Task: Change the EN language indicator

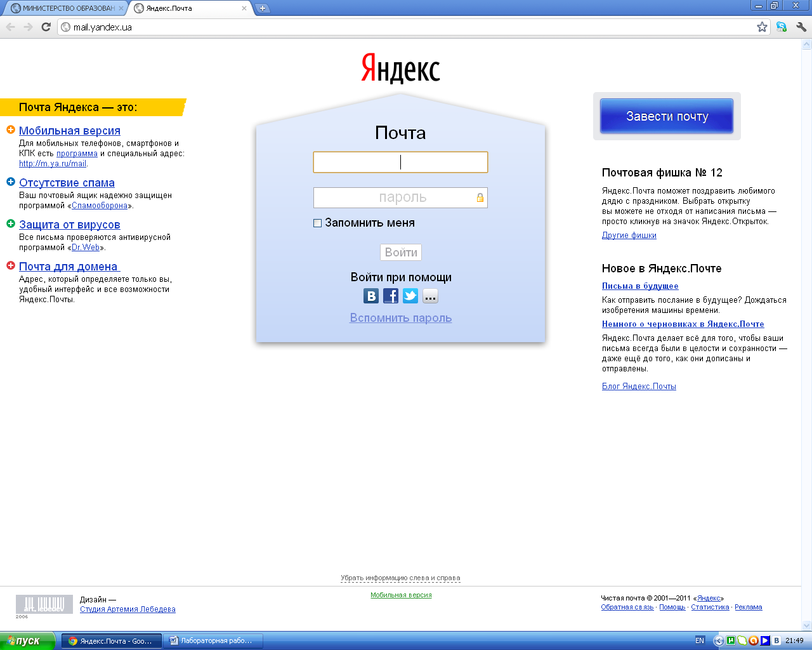Action: coord(700,640)
